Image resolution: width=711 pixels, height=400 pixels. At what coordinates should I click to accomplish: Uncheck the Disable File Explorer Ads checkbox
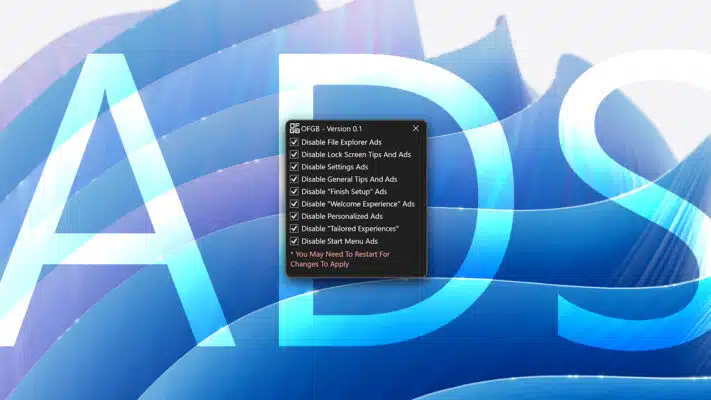pyautogui.click(x=294, y=143)
